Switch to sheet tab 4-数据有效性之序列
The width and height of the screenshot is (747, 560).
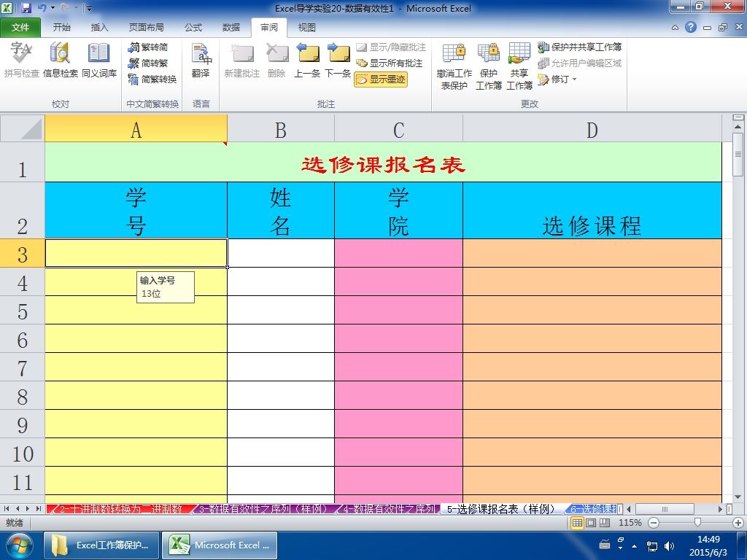click(390, 509)
